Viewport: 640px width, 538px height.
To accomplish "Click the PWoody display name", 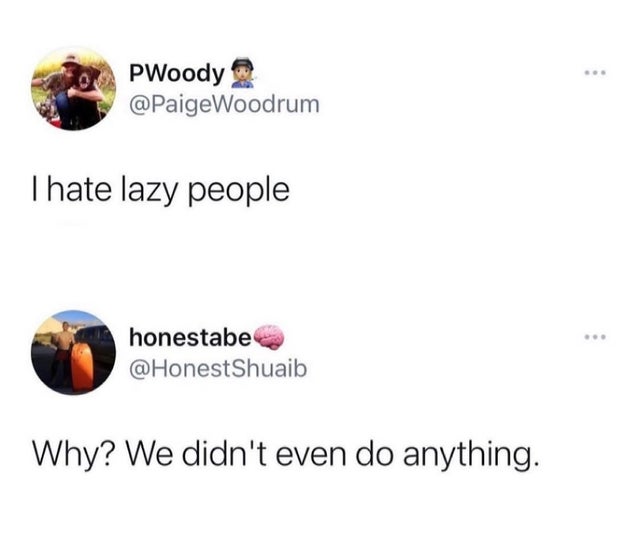I will (x=177, y=74).
